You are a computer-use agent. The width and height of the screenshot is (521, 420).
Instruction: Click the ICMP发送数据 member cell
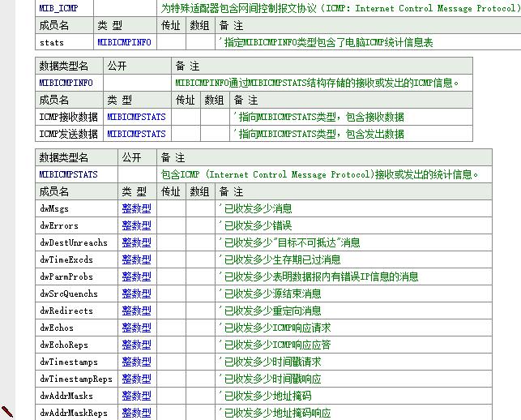(x=68, y=134)
